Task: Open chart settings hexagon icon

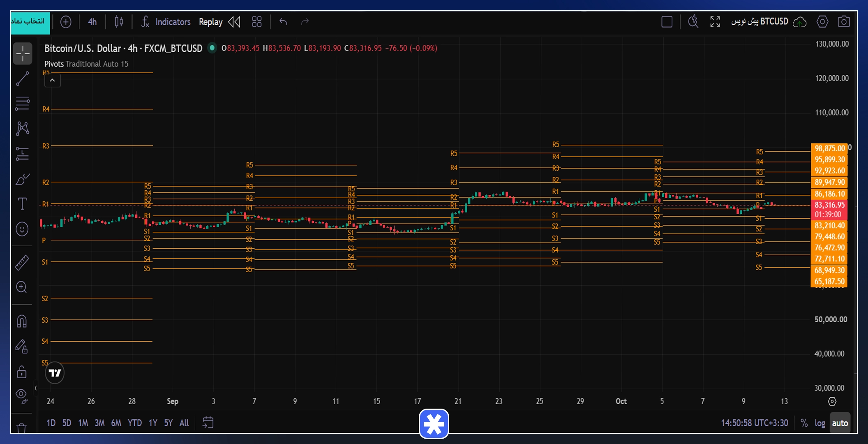Action: click(822, 22)
